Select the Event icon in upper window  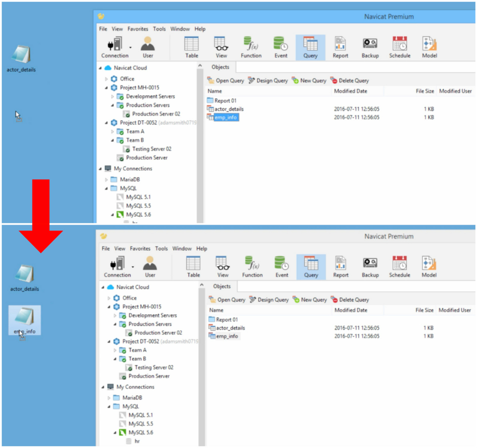280,47
